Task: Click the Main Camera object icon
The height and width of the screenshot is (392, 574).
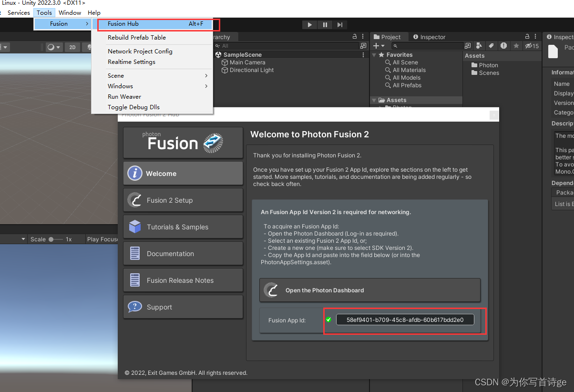Action: 225,62
